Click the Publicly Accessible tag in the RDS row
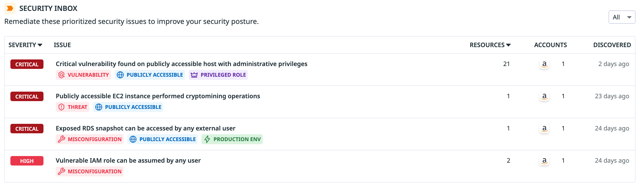Viewport: 644px width, 188px height. click(163, 139)
